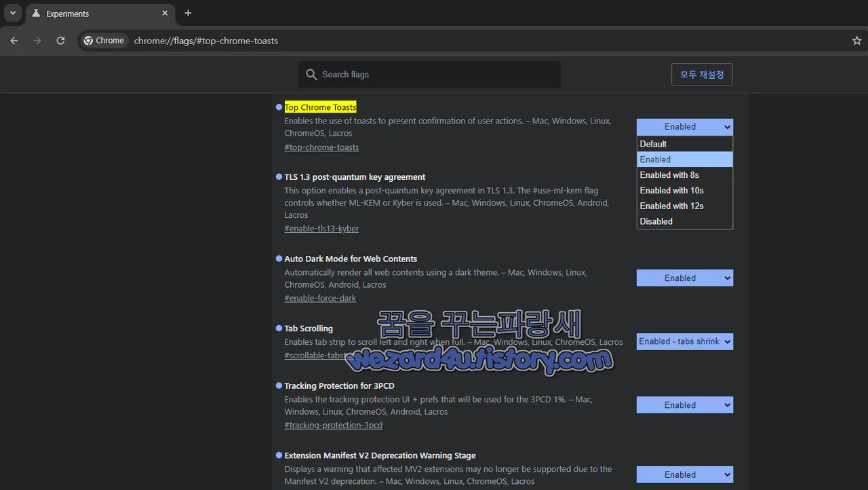Open the #tracking-protection-3pcd link

pyautogui.click(x=333, y=426)
